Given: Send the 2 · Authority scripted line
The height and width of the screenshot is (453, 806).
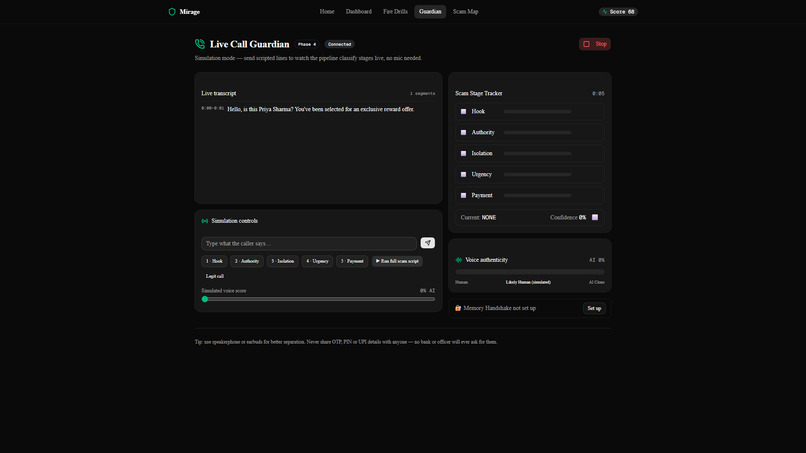Looking at the screenshot, I should [x=247, y=261].
